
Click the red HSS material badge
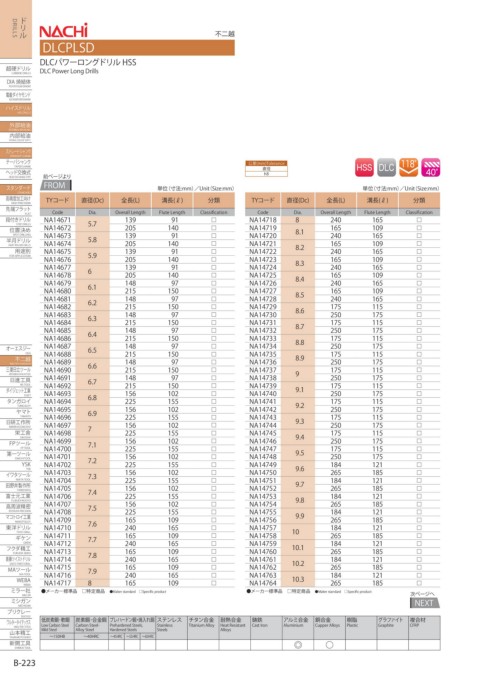364,168
